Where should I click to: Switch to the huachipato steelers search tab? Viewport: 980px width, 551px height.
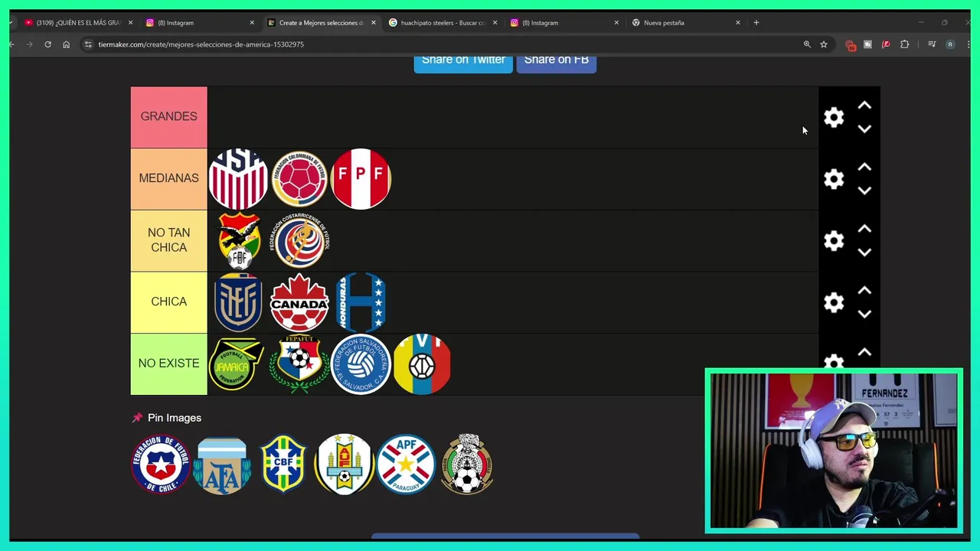click(x=441, y=23)
